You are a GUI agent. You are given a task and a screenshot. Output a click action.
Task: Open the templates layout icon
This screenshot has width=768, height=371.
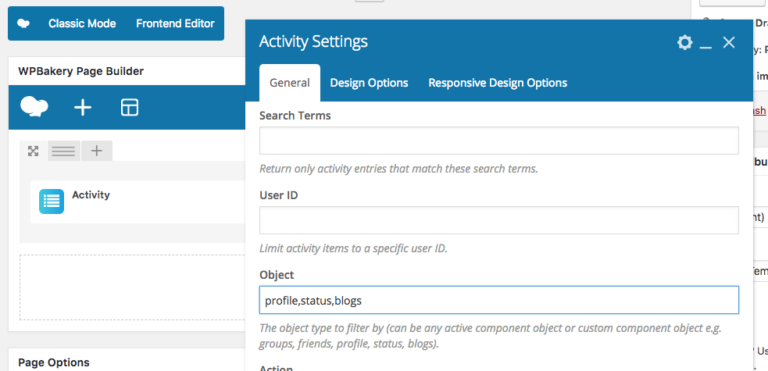pyautogui.click(x=129, y=107)
